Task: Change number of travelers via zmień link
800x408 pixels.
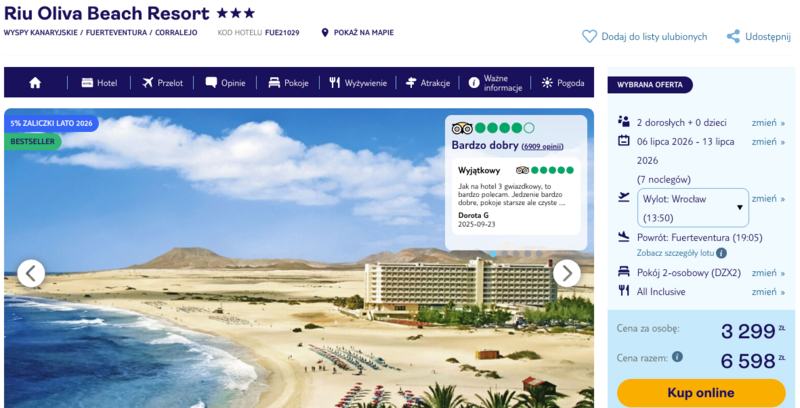Action: tap(768, 122)
